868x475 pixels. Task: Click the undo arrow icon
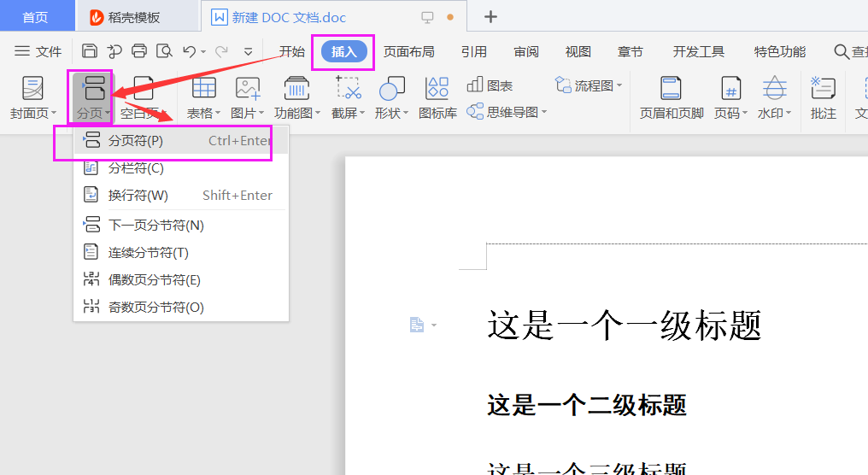(x=190, y=51)
